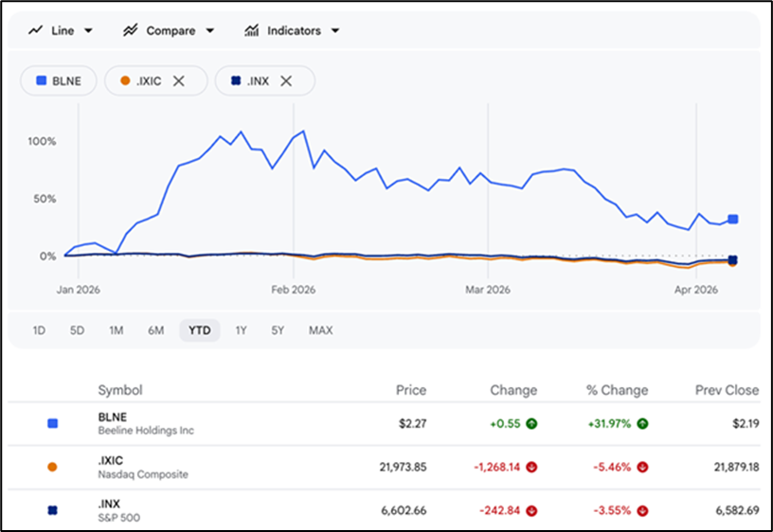The image size is (773, 532).
Task: Remove .INX comparison chip
Action: click(x=286, y=81)
